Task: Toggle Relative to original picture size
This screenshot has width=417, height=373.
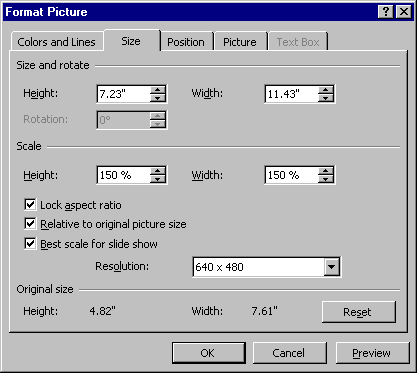Action: (x=30, y=224)
